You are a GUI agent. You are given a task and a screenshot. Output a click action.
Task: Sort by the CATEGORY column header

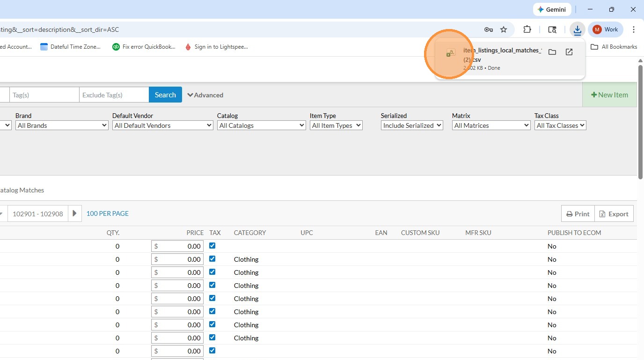[x=250, y=233]
